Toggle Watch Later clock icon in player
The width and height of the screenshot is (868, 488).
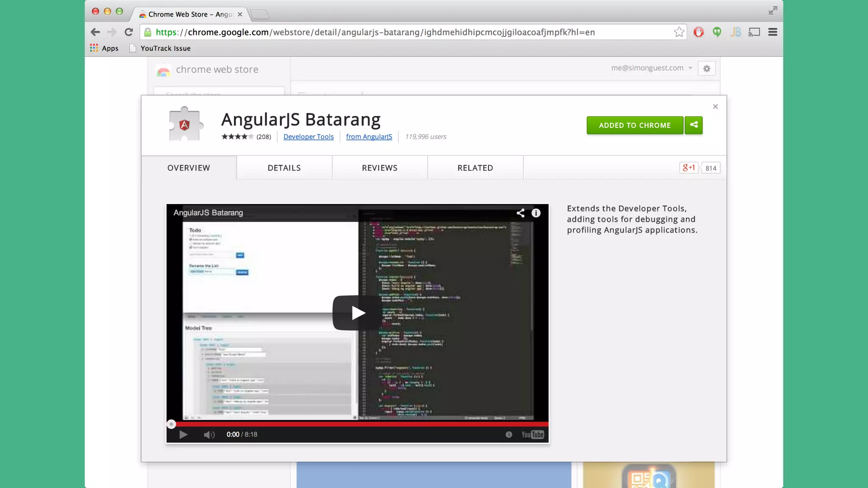pyautogui.click(x=509, y=435)
